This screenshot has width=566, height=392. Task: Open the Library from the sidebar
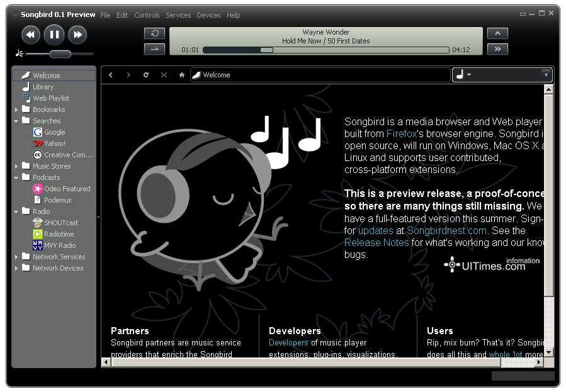click(x=43, y=87)
